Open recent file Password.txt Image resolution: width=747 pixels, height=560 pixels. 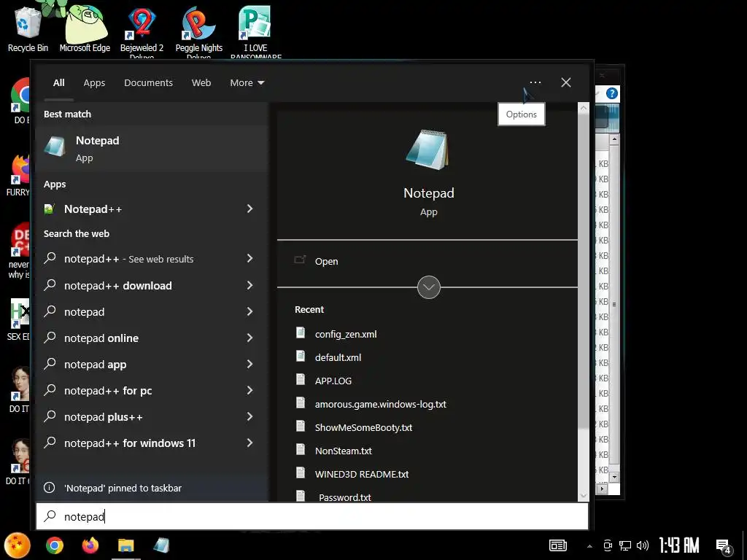coord(344,497)
